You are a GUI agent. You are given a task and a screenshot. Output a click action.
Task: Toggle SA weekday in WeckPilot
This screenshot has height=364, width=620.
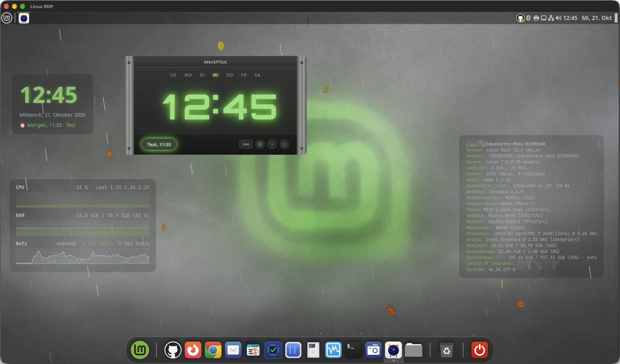click(257, 75)
